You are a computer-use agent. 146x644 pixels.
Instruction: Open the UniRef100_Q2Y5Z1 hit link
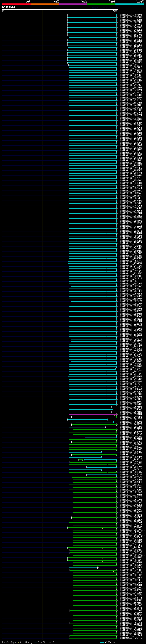tap(131, 477)
